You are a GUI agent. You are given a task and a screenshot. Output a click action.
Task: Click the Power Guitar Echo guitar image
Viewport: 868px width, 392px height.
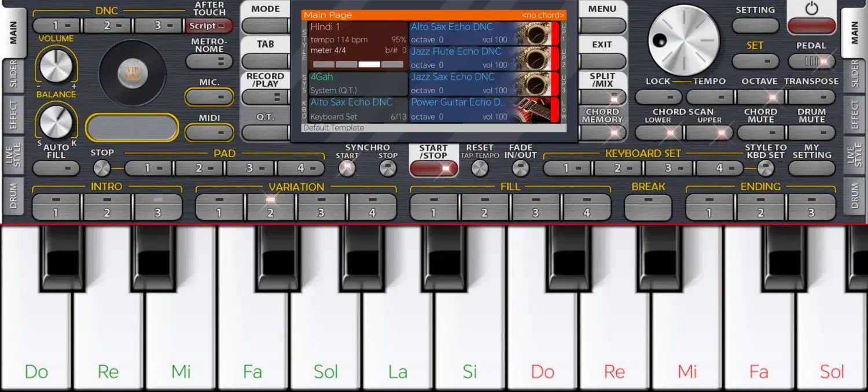[x=532, y=110]
